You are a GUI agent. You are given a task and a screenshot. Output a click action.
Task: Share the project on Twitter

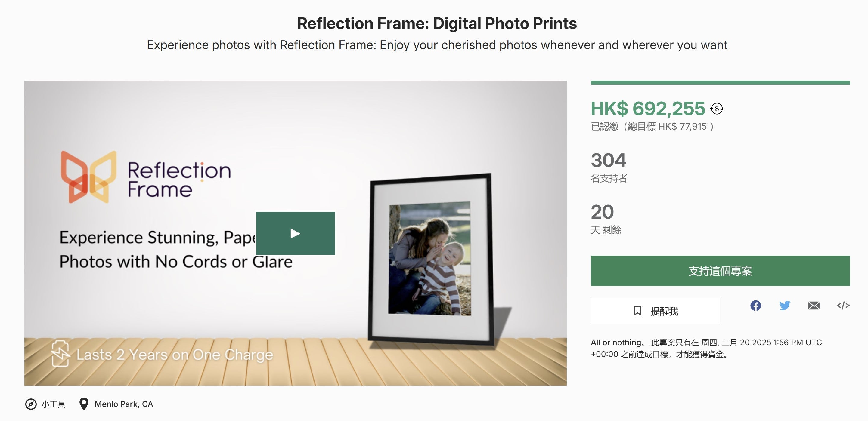click(785, 306)
